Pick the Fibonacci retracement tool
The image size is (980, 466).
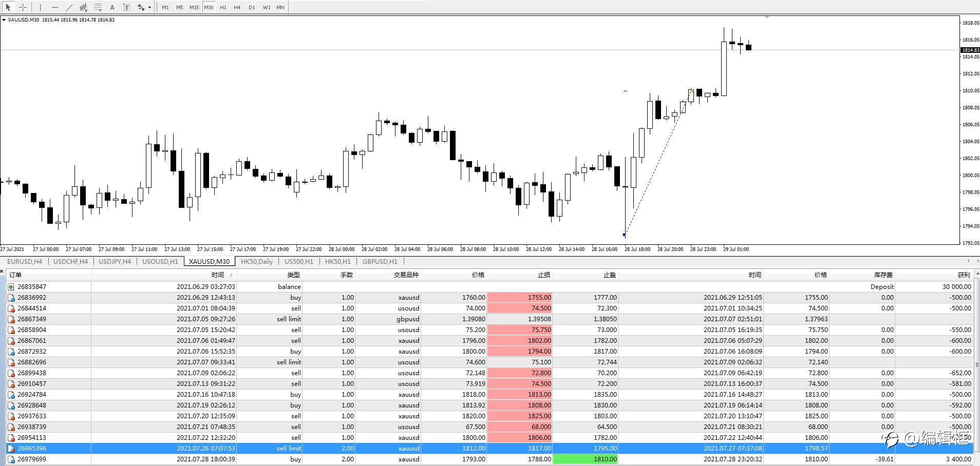click(98, 7)
